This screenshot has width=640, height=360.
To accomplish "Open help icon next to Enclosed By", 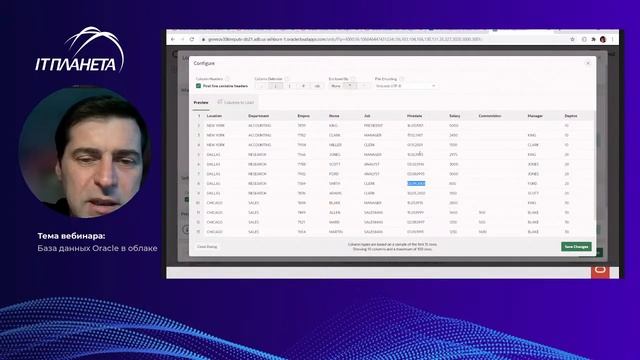I will 353,79.
